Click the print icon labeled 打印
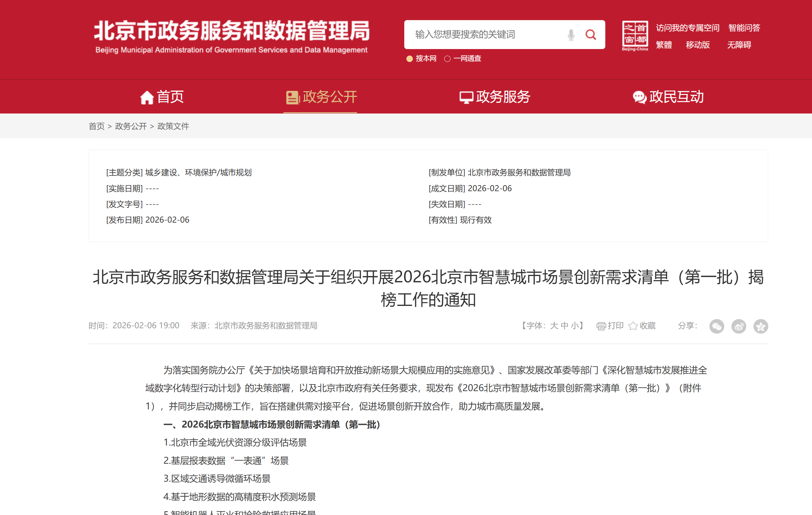Screen dimensions: 812x515 click(601, 326)
